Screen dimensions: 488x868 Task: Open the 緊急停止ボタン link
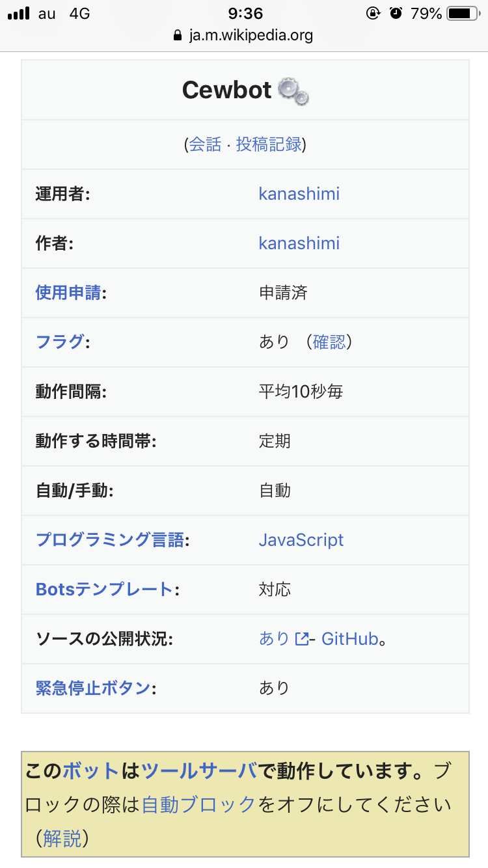[93, 688]
